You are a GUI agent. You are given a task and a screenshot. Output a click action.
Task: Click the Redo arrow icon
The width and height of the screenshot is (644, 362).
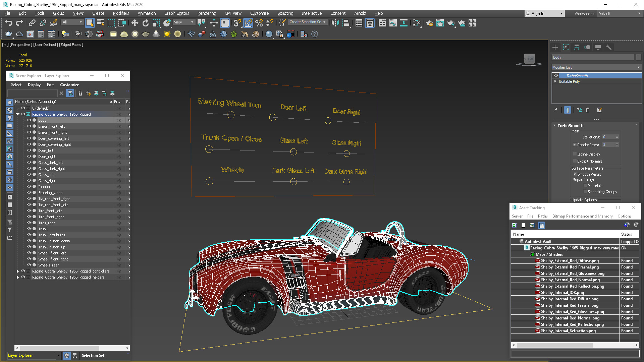tap(19, 23)
